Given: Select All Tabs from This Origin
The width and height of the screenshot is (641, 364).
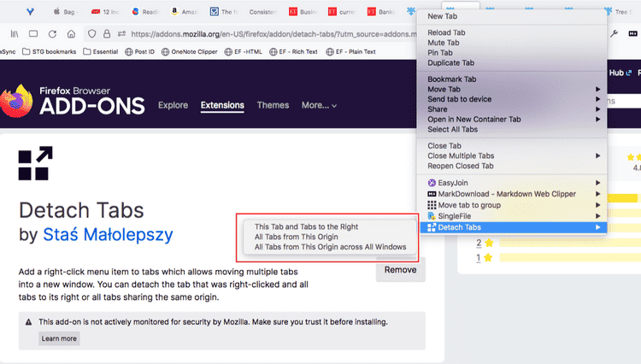Looking at the screenshot, I should 330,237.
